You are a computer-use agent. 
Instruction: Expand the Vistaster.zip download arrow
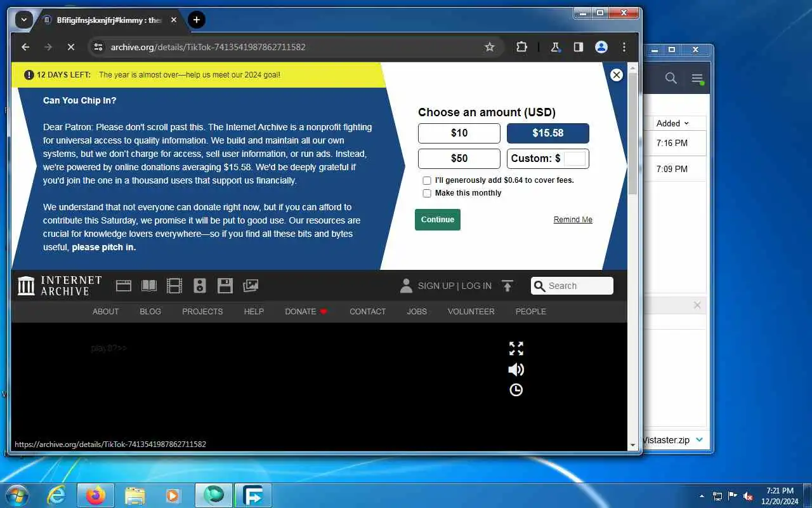699,439
